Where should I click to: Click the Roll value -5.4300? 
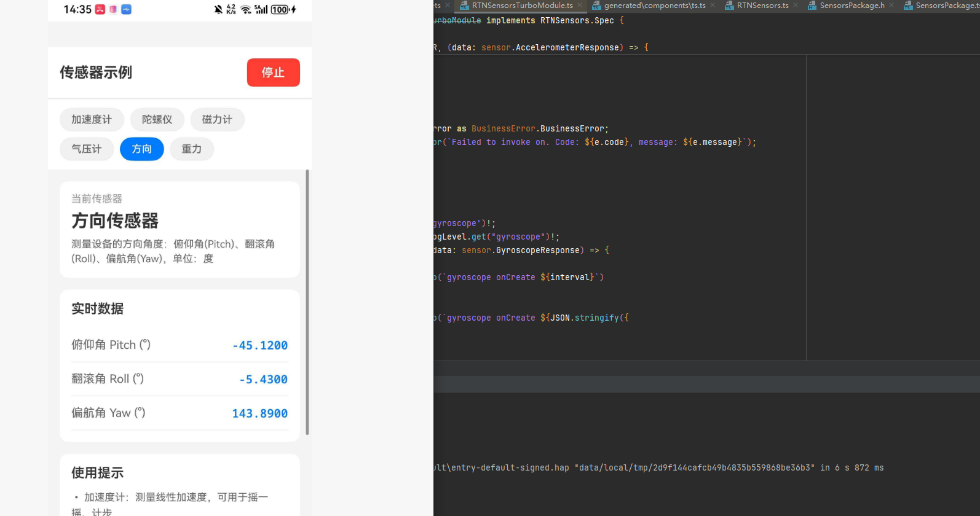pyautogui.click(x=263, y=380)
